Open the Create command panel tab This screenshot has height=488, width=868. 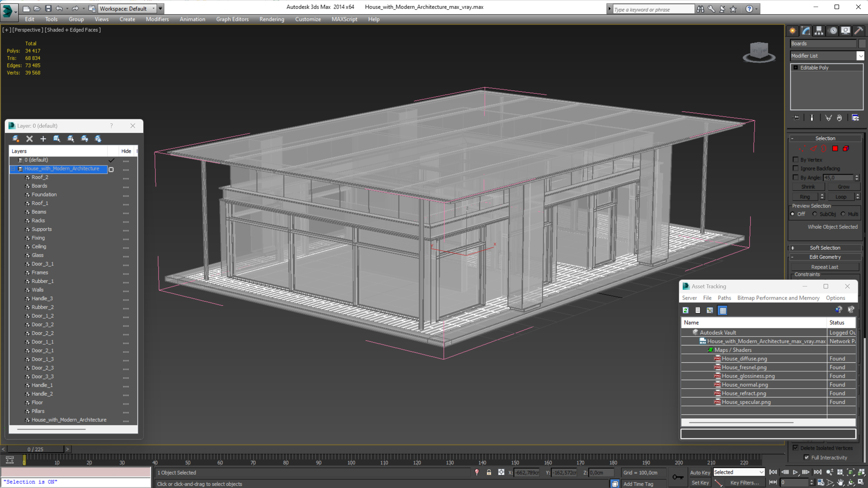pyautogui.click(x=793, y=31)
